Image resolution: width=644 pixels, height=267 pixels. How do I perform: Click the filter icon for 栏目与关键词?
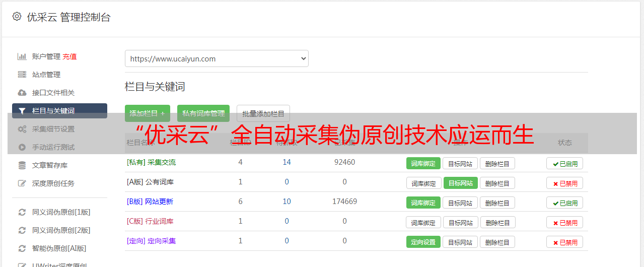22,111
